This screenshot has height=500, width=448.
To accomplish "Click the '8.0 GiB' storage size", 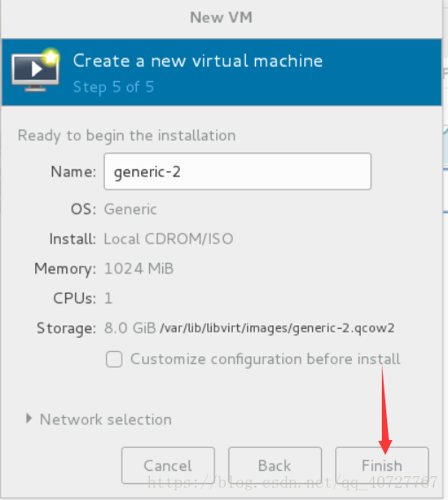I will (x=131, y=328).
